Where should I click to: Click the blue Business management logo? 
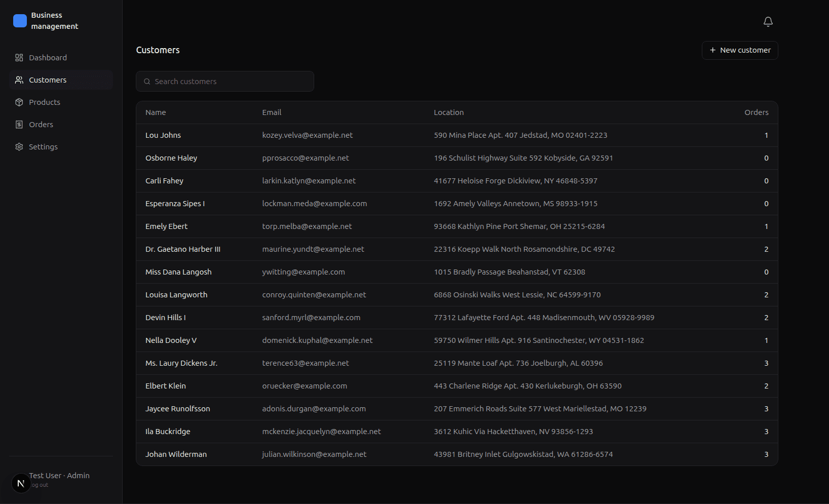pos(20,21)
